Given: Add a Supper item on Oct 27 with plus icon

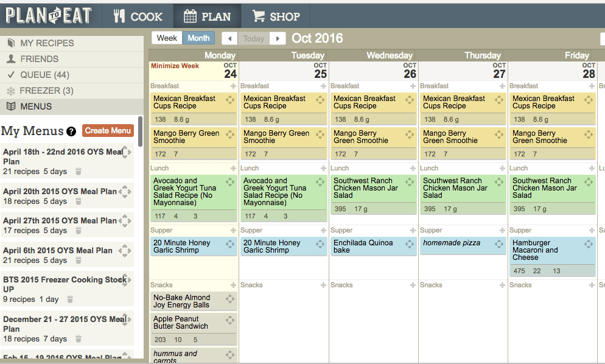Looking at the screenshot, I should (502, 231).
